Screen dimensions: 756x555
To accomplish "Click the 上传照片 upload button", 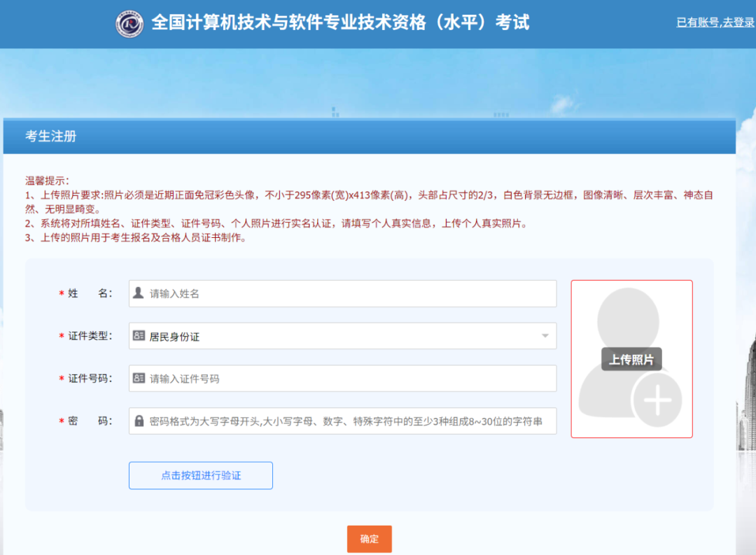I will [x=631, y=359].
